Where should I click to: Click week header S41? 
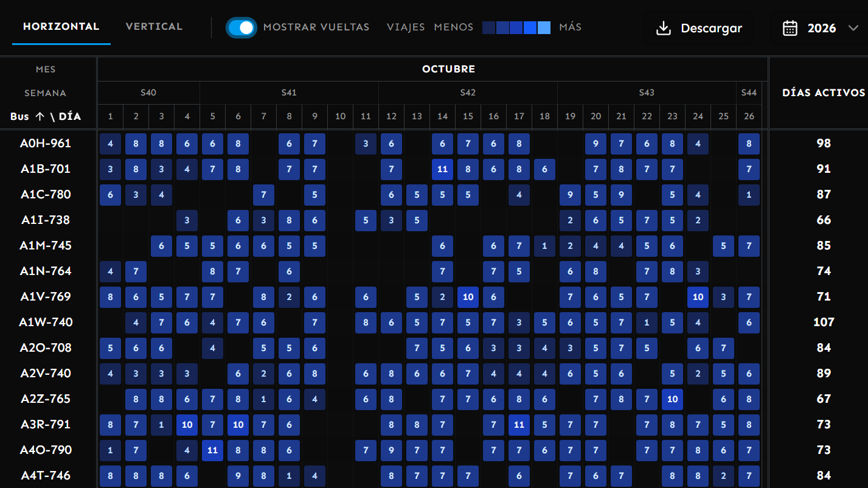pos(289,92)
